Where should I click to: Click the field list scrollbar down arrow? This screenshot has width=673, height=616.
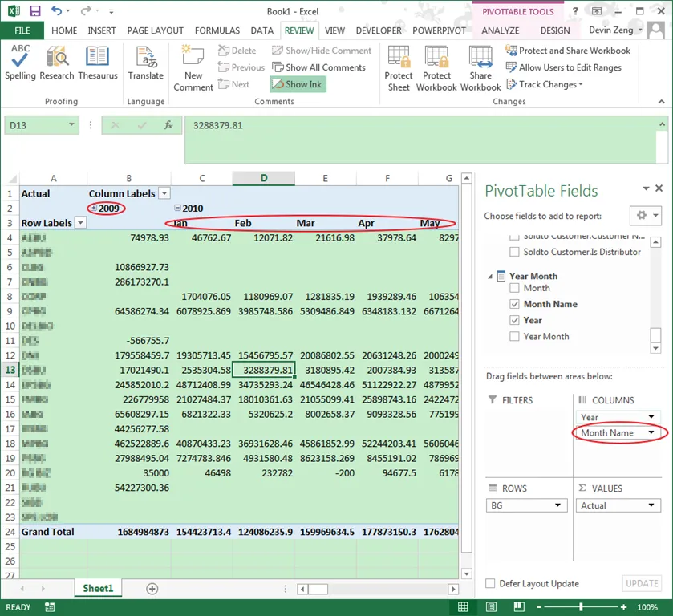point(655,348)
